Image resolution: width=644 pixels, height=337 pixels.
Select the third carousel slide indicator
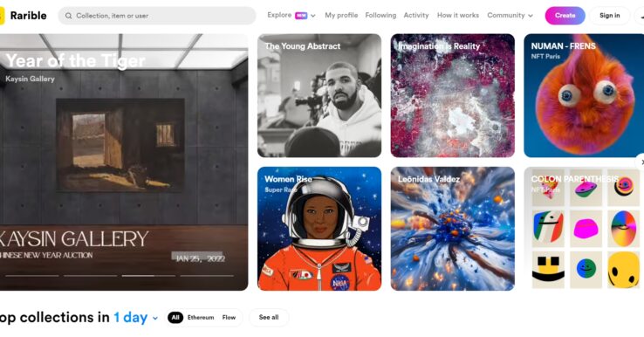(148, 276)
